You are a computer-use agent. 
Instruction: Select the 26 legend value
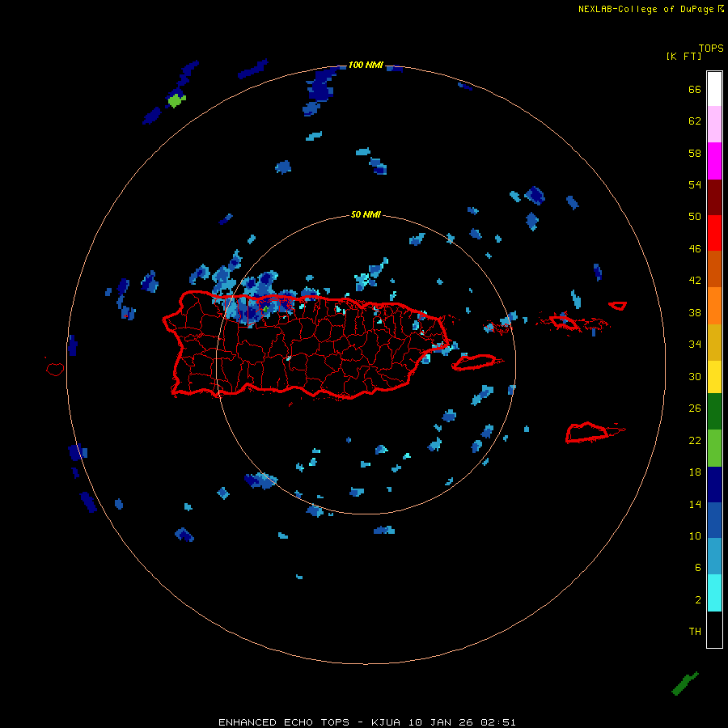(x=695, y=408)
